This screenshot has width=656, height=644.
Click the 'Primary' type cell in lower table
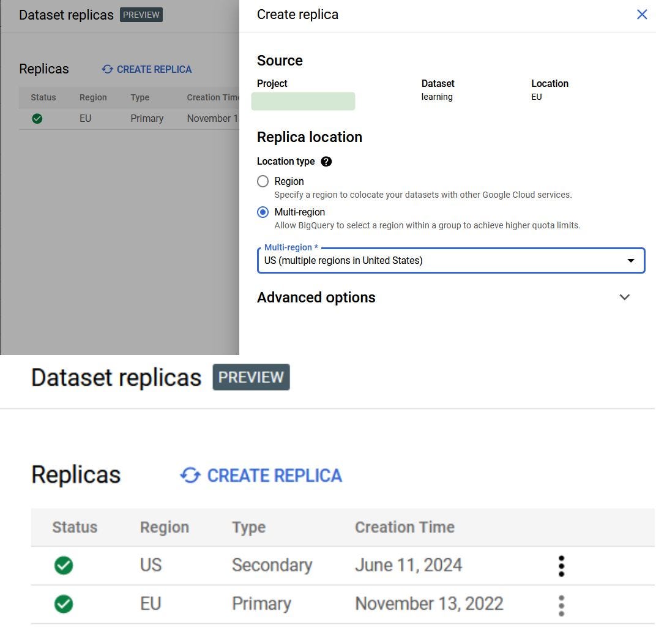(x=261, y=604)
